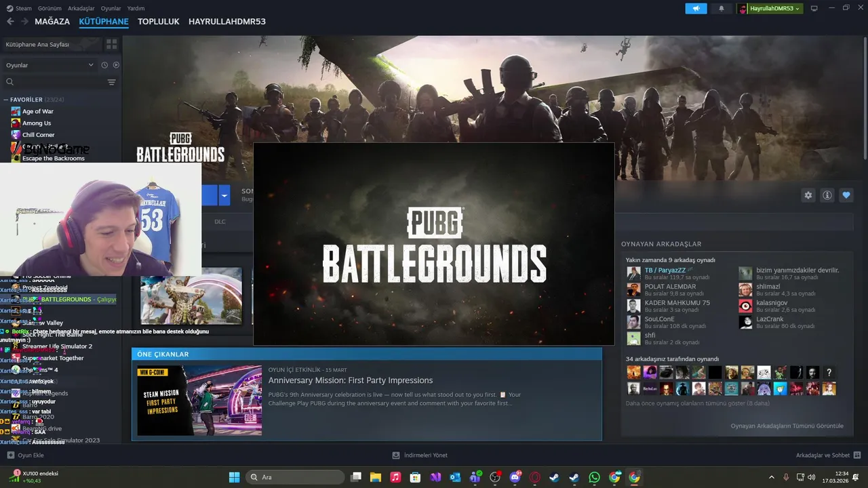Open friend POLAT ALEMDAR entry
Screen dimensions: 868x488
click(669, 289)
